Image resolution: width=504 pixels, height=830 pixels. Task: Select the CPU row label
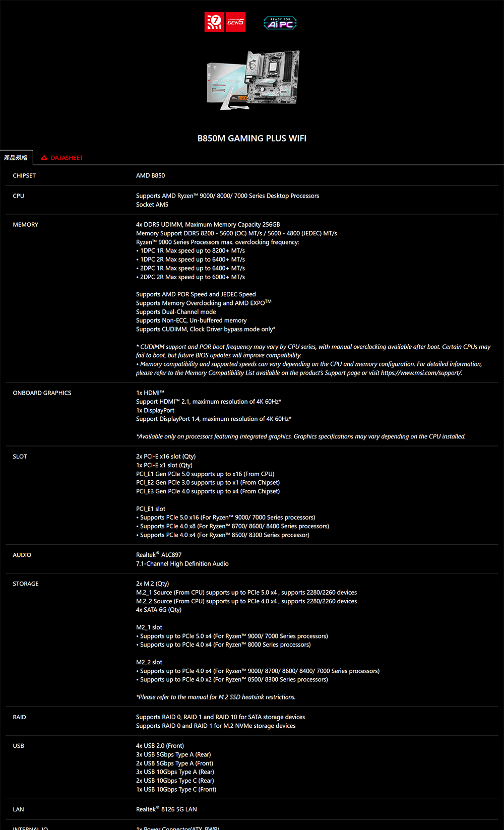coord(19,196)
